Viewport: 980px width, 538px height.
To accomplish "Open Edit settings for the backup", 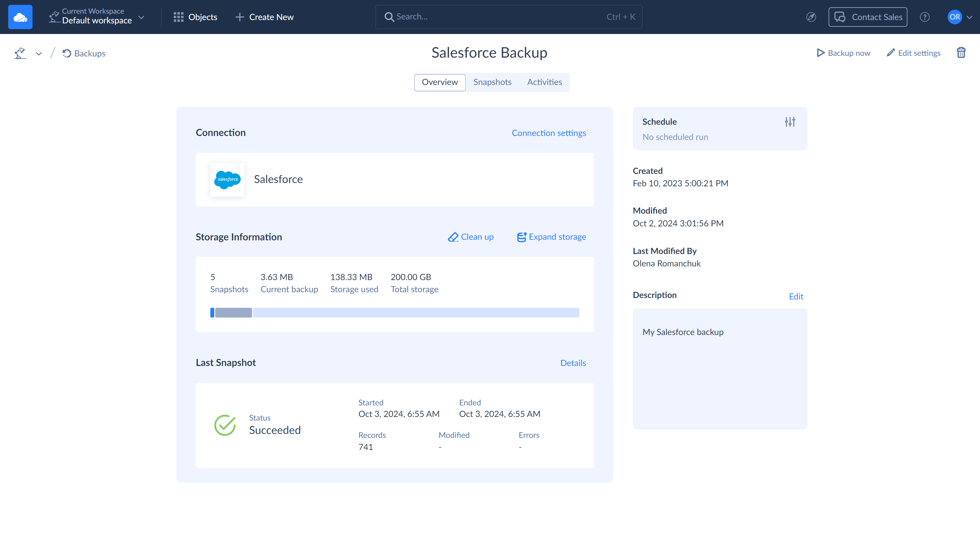I will coord(914,53).
